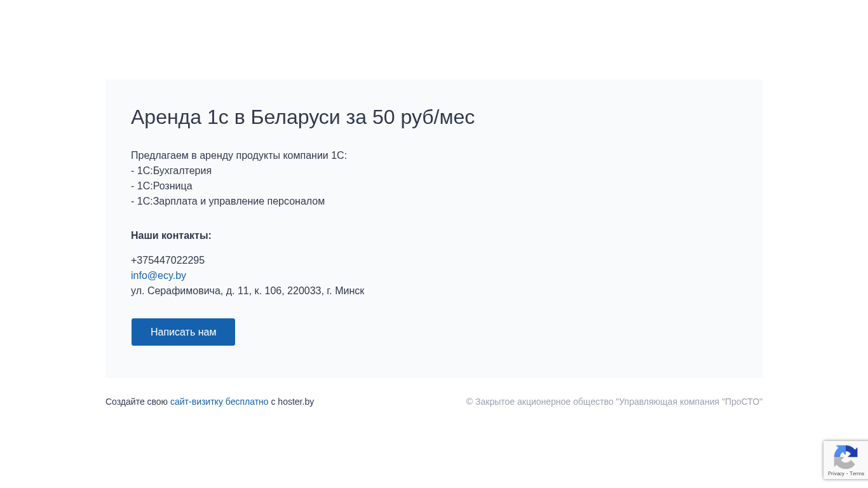Click the phone number +375447022295
This screenshot has width=868, height=488.
tap(168, 261)
